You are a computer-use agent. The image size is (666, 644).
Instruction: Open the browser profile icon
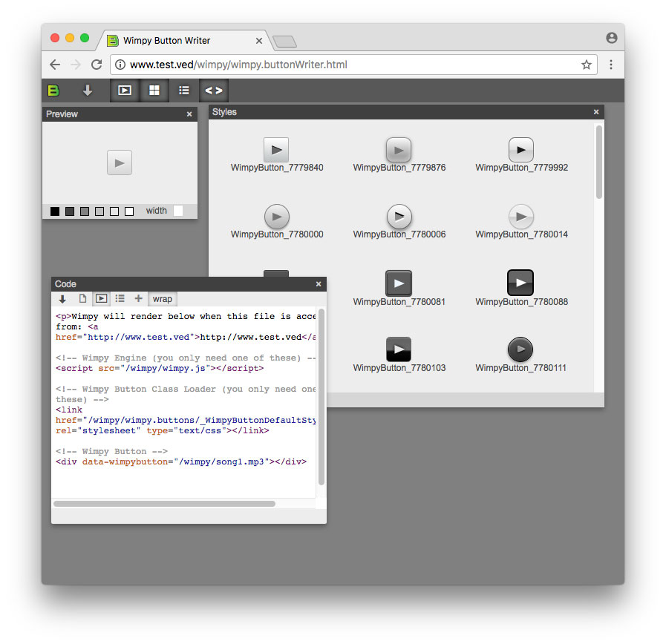[611, 38]
